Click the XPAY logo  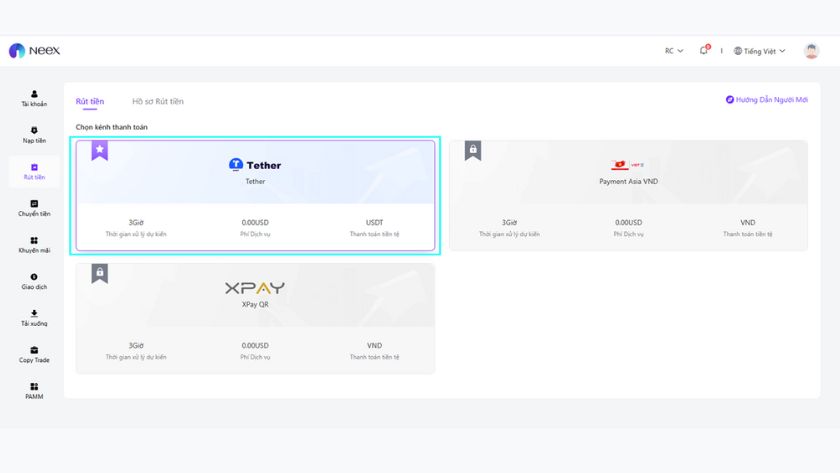[255, 288]
